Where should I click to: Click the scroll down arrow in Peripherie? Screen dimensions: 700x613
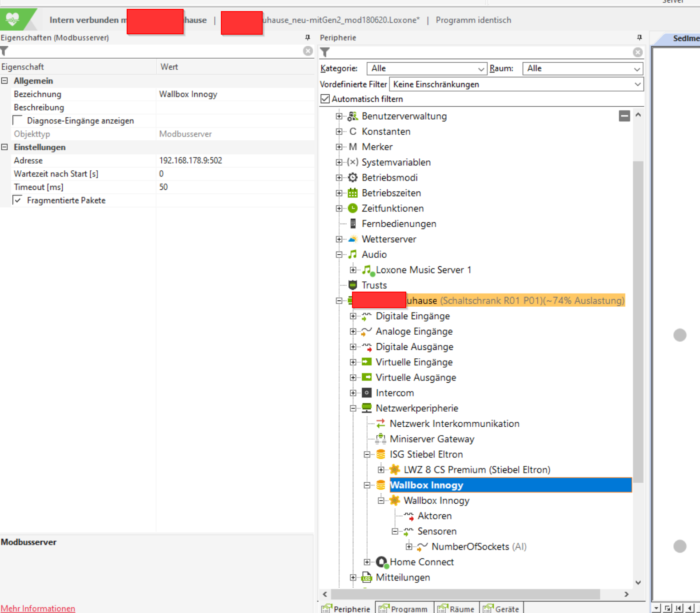click(x=638, y=582)
